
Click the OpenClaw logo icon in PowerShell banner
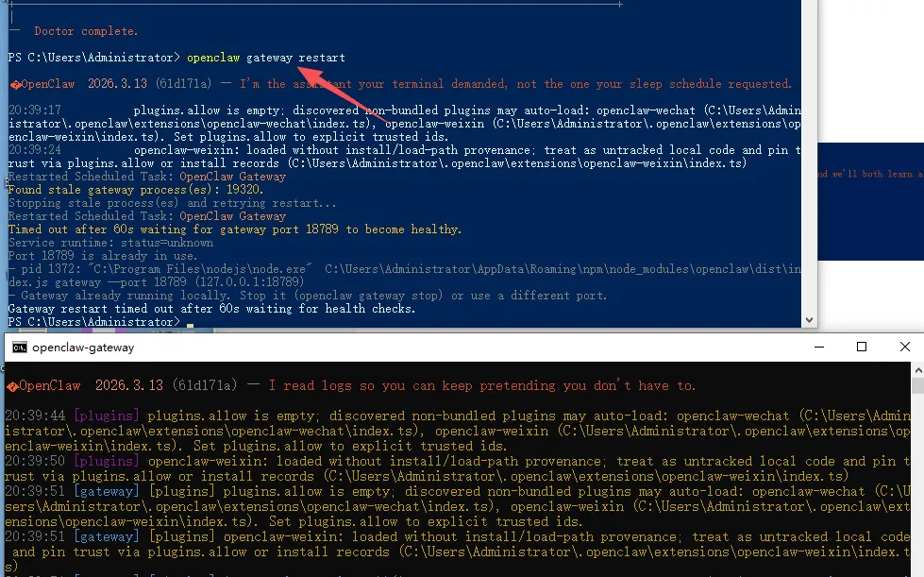tap(15, 85)
